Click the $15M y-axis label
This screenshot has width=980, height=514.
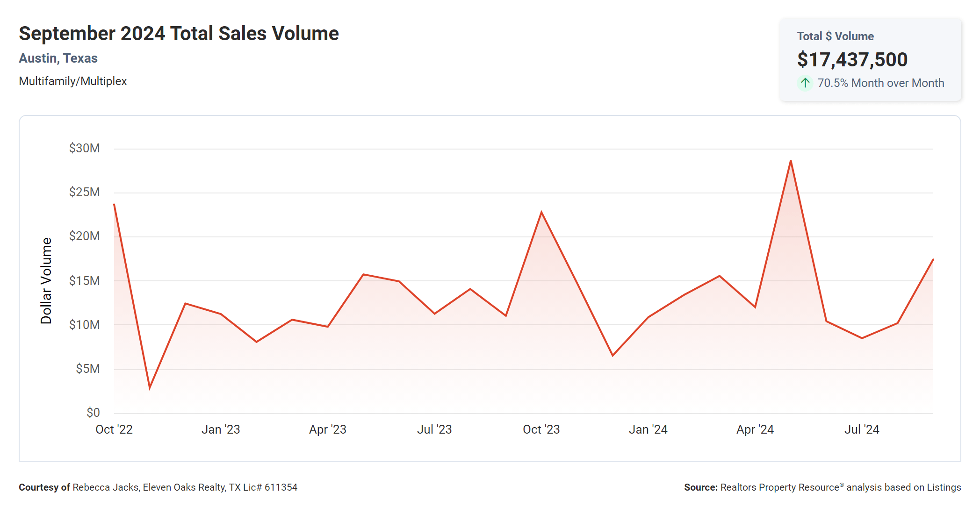(x=85, y=281)
